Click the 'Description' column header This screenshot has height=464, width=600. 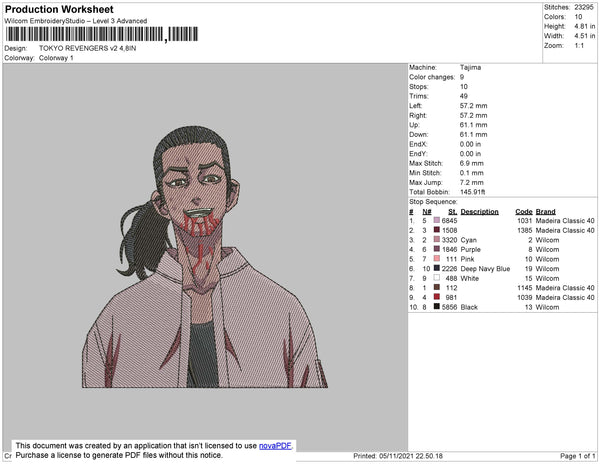coord(479,212)
